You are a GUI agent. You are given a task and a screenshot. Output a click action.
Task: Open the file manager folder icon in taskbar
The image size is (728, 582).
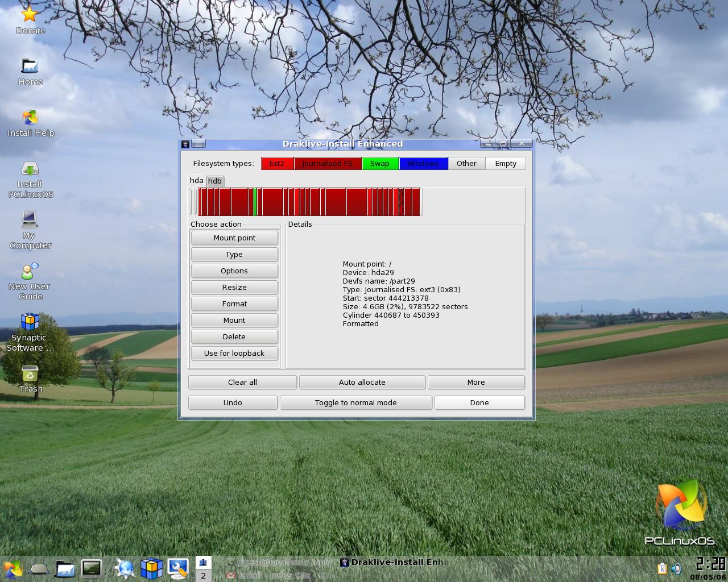click(x=65, y=569)
